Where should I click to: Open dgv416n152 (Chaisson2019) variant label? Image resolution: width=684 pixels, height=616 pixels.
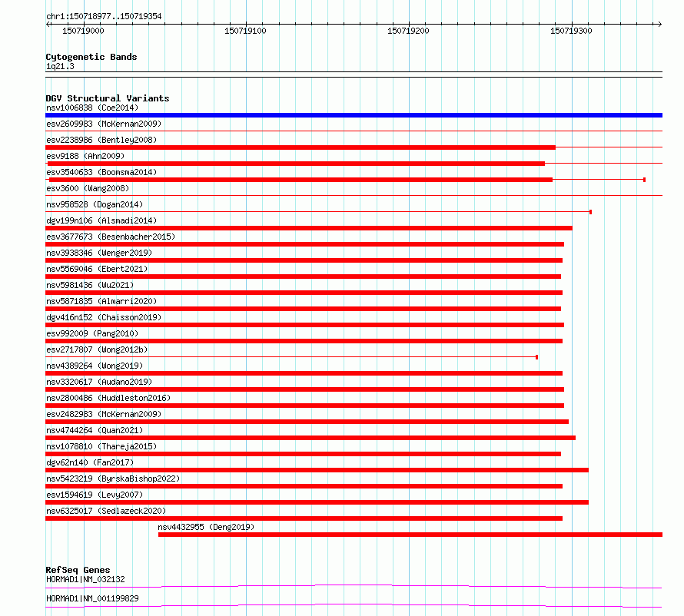point(104,317)
